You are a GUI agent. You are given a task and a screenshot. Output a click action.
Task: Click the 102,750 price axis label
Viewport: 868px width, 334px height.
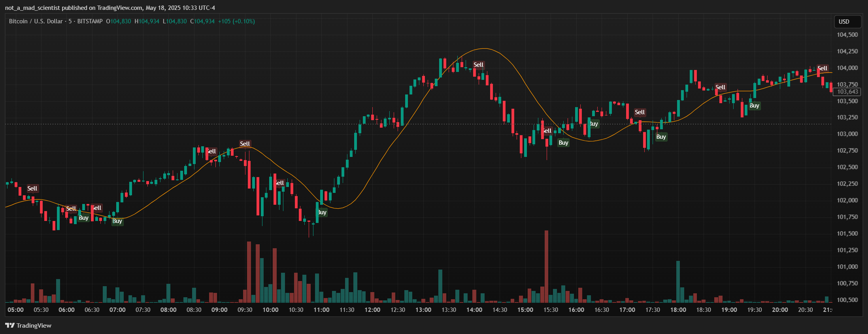[847, 151]
